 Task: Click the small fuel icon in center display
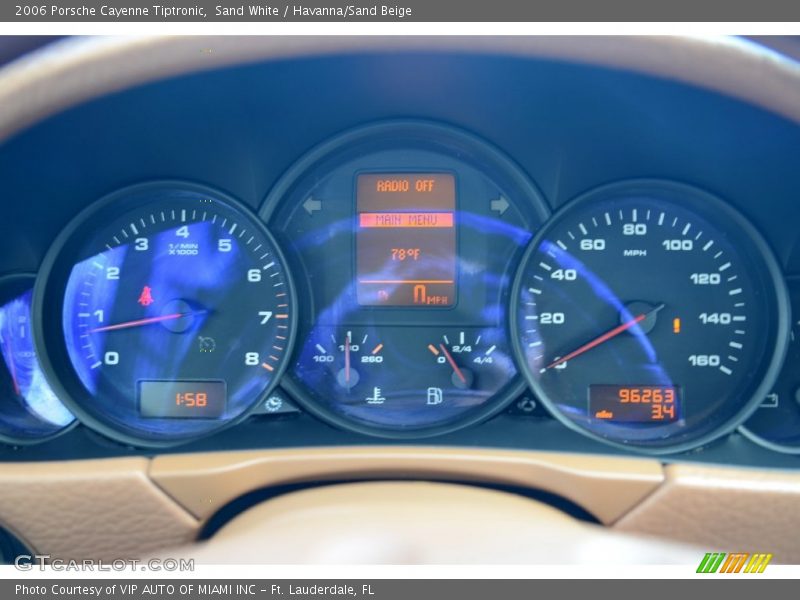point(383,295)
